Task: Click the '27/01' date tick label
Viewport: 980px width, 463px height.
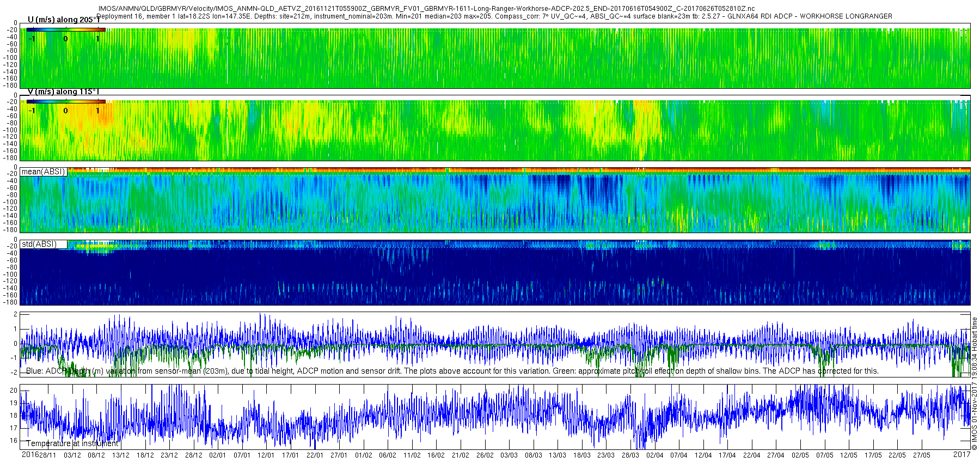Action: click(x=339, y=455)
